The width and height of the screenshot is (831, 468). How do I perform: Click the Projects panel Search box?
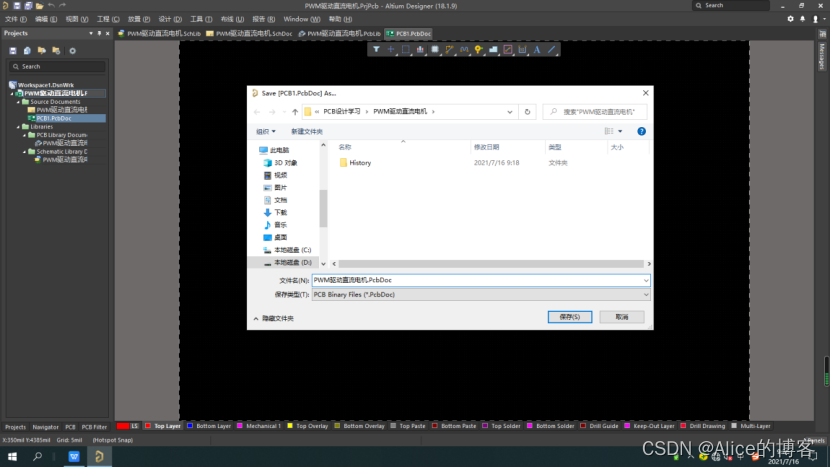click(x=57, y=67)
